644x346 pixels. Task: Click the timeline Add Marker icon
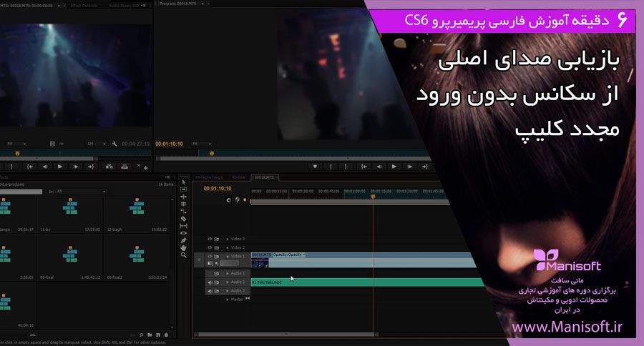click(x=245, y=200)
